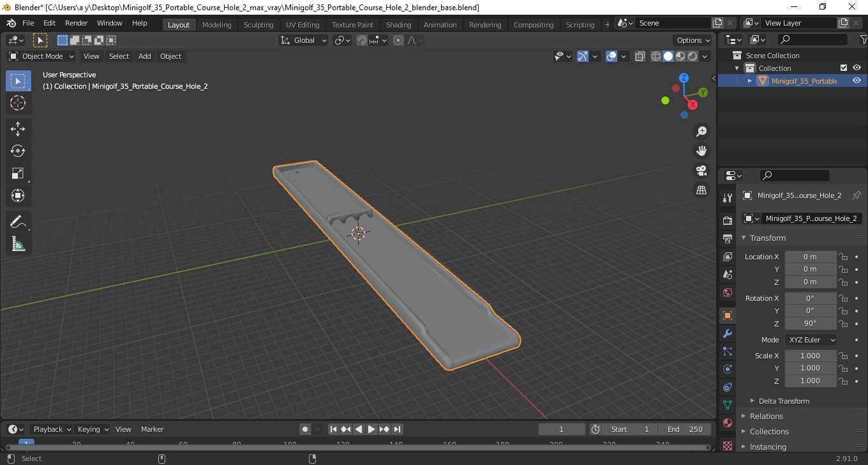The width and height of the screenshot is (868, 465).
Task: Open Global transform orientation dropdown
Action: point(304,40)
